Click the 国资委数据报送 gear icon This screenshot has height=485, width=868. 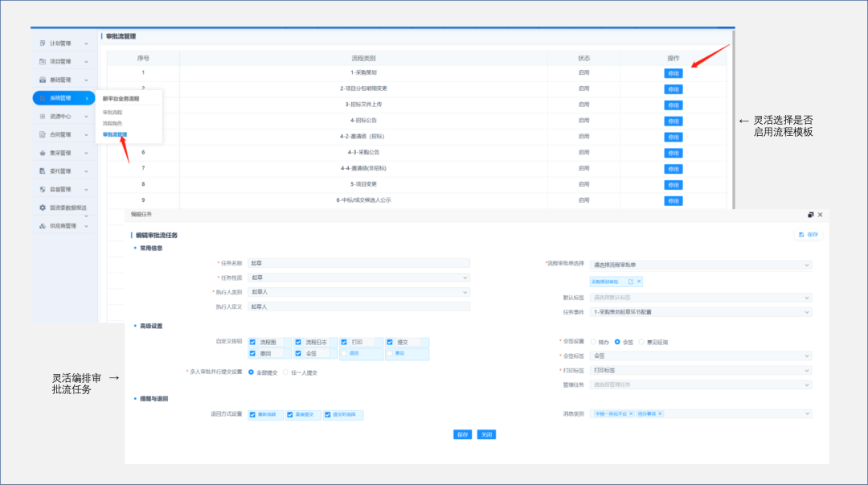(43, 208)
